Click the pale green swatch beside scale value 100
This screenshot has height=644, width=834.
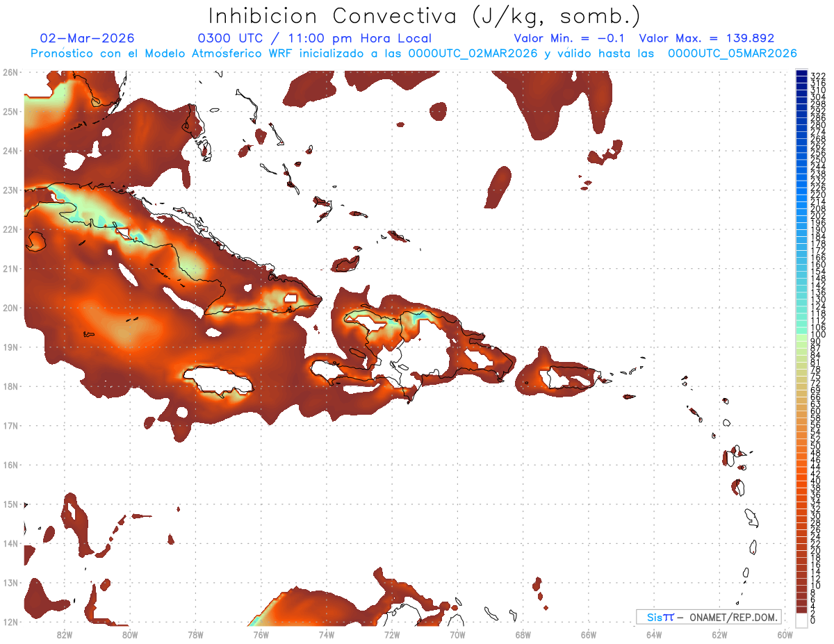pos(801,339)
